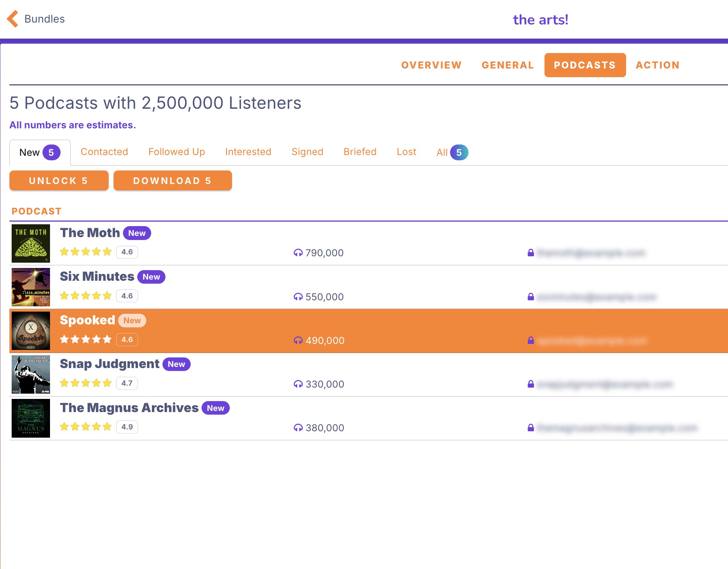Select the New status tab
The height and width of the screenshot is (569, 728).
40,152
